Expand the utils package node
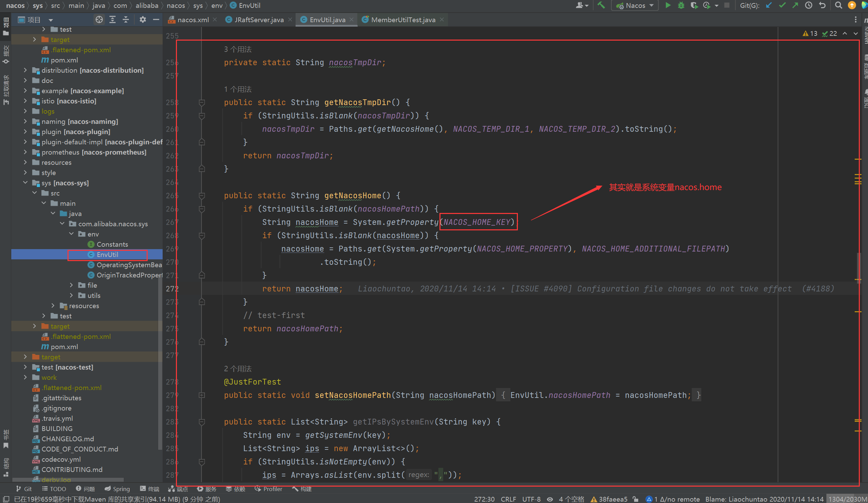The image size is (868, 503). pos(71,295)
